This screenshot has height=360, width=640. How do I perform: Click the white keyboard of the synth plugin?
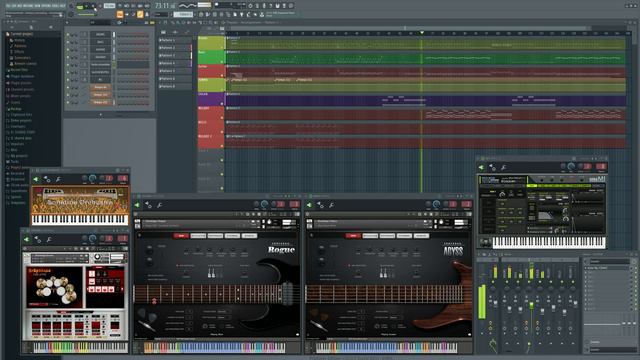point(549,242)
